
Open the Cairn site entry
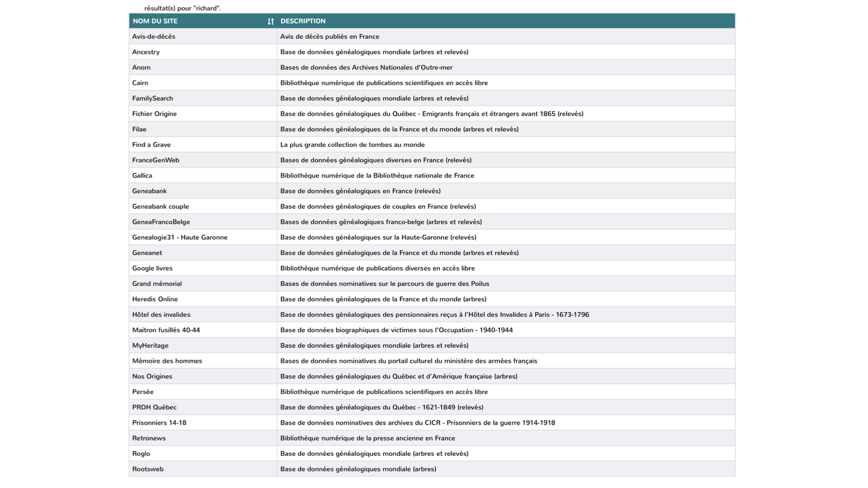coord(140,83)
